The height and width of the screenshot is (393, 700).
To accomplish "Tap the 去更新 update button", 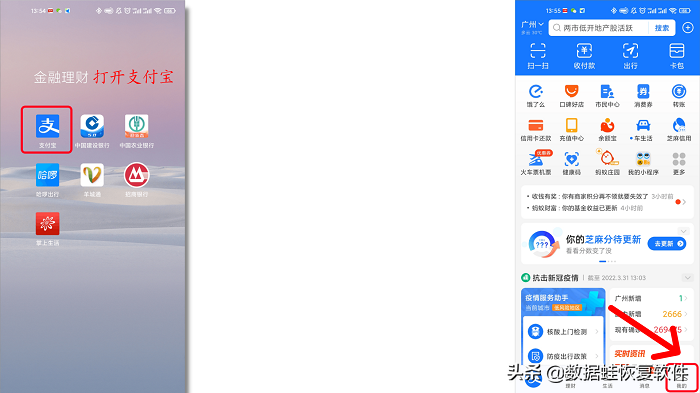I will (667, 243).
